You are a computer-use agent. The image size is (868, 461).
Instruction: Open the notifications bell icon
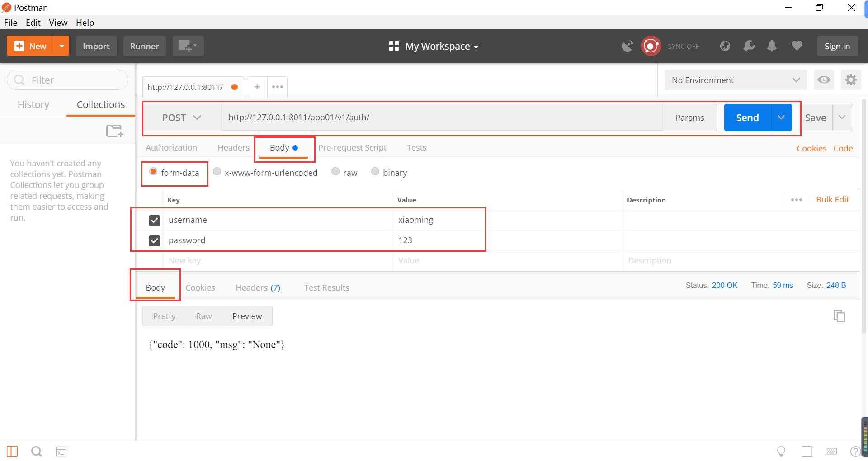tap(772, 46)
